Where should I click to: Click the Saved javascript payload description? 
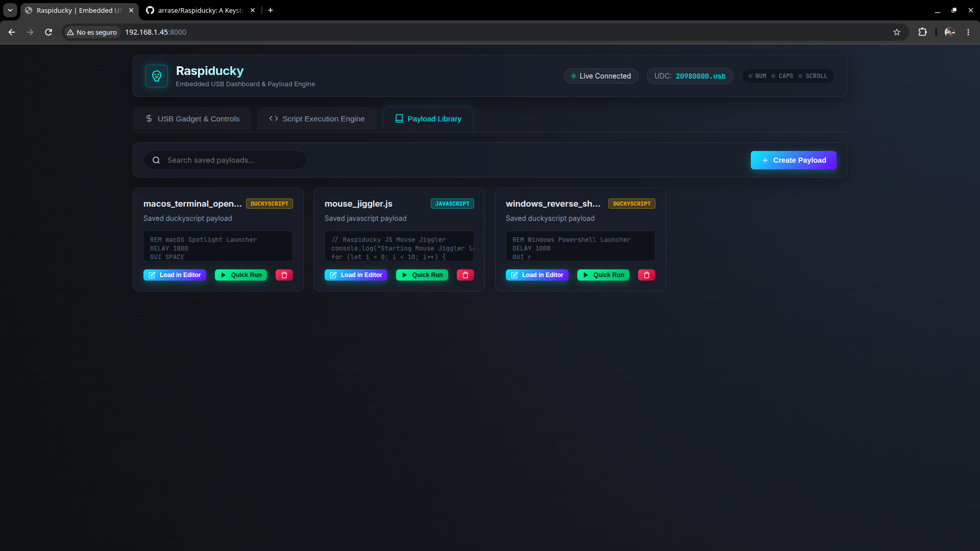(365, 218)
